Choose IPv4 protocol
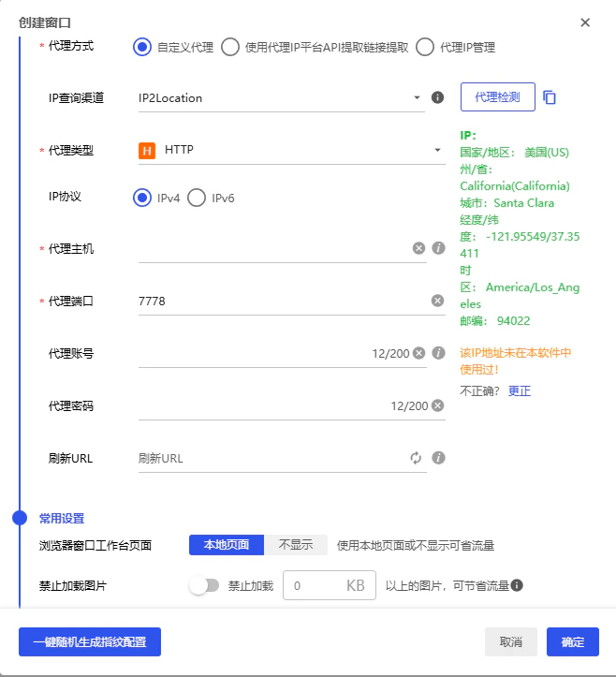This screenshot has width=616, height=677. [142, 198]
